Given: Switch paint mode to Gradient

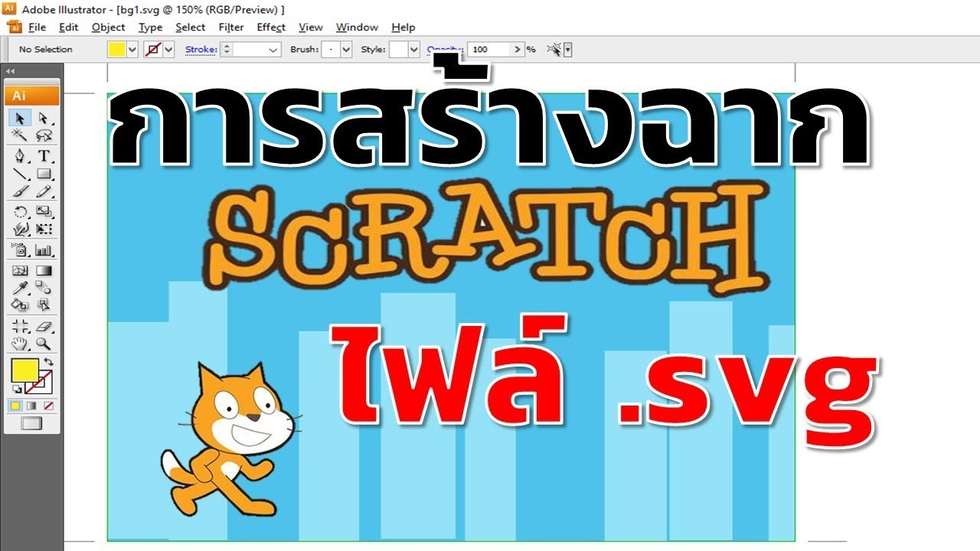Looking at the screenshot, I should pyautogui.click(x=32, y=406).
